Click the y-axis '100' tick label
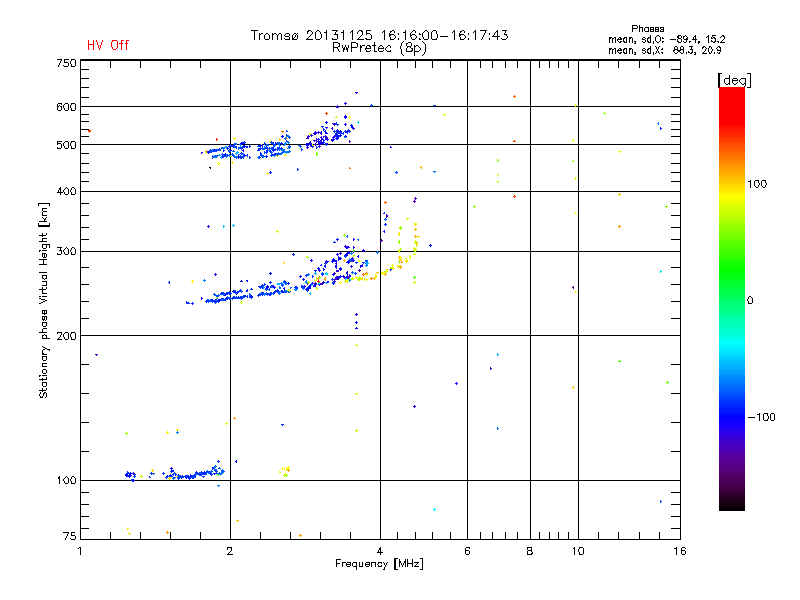 (x=66, y=481)
